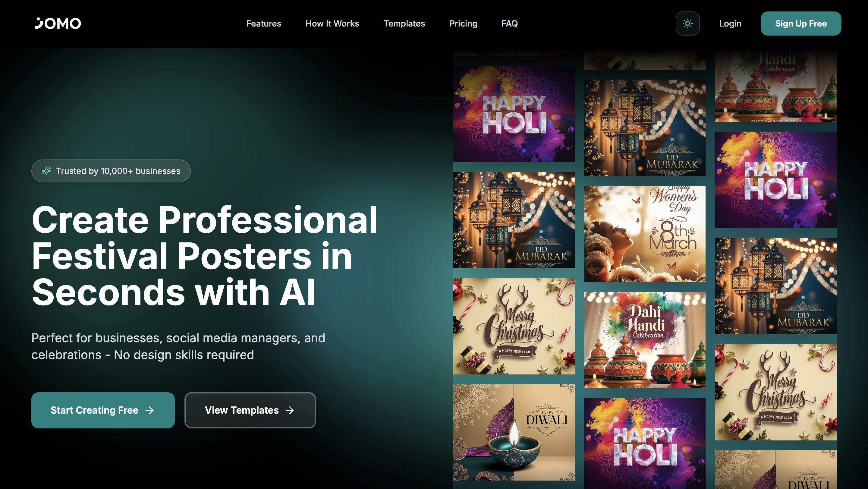
Task: Open the Dahi Handi Celebration poster
Action: point(645,340)
